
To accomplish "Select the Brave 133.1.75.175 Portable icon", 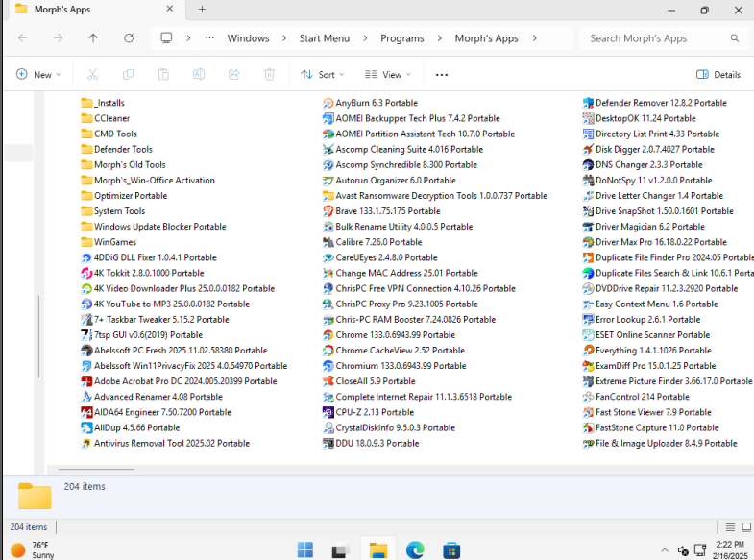I will click(x=328, y=211).
